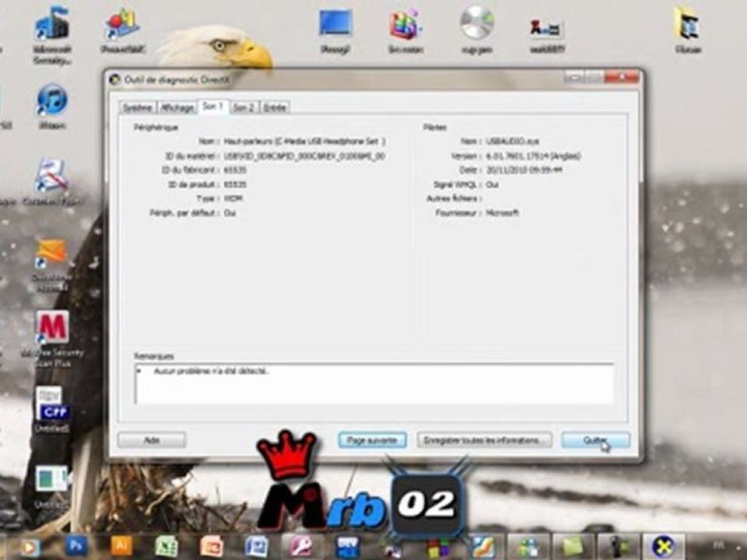747x560 pixels.
Task: Click the 'Aucun problème n'a été détecté' note
Action: click(211, 371)
